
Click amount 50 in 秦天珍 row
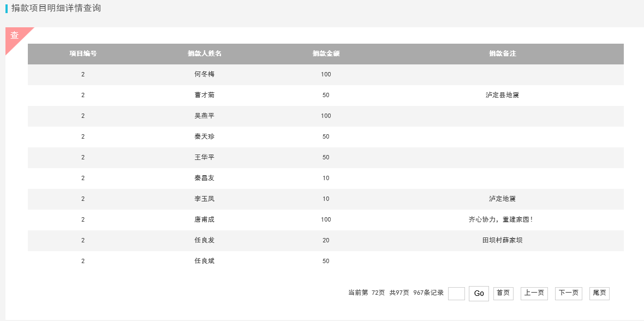326,136
